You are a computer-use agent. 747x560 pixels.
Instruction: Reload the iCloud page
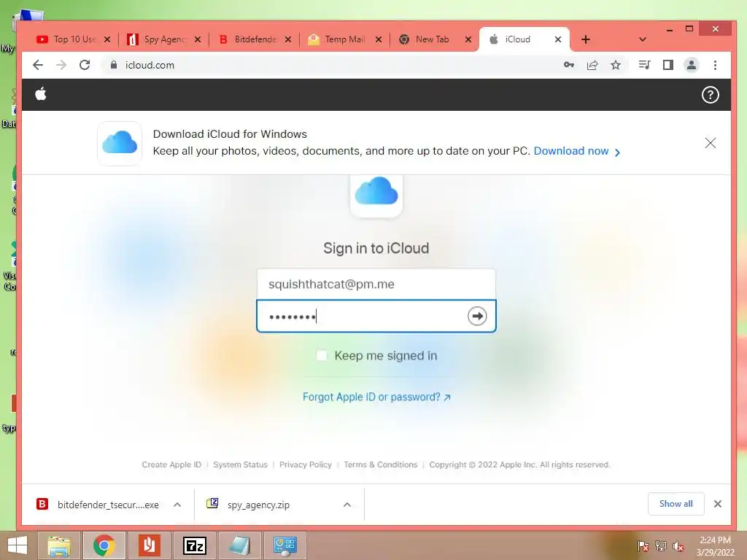pos(85,65)
